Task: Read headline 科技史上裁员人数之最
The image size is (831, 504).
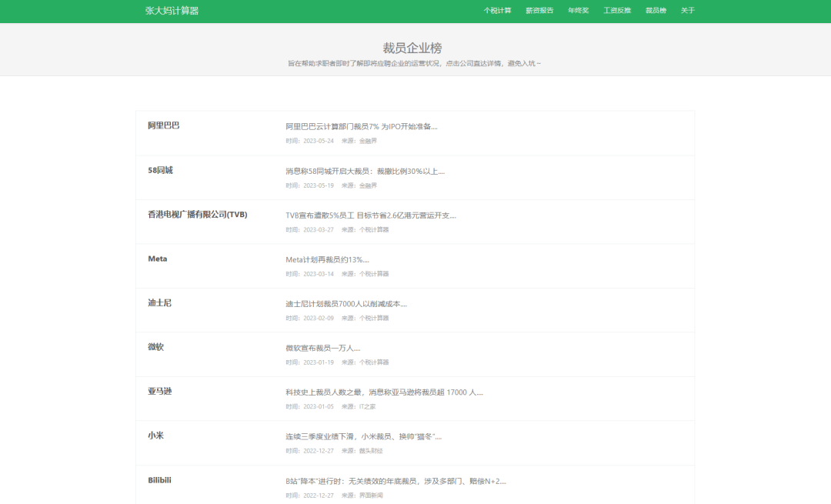Action: click(x=384, y=392)
